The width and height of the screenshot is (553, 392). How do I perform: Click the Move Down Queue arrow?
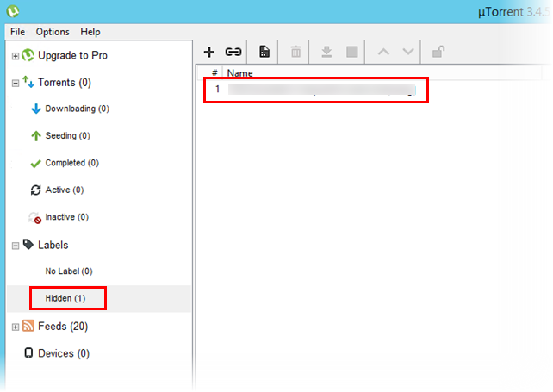click(408, 52)
